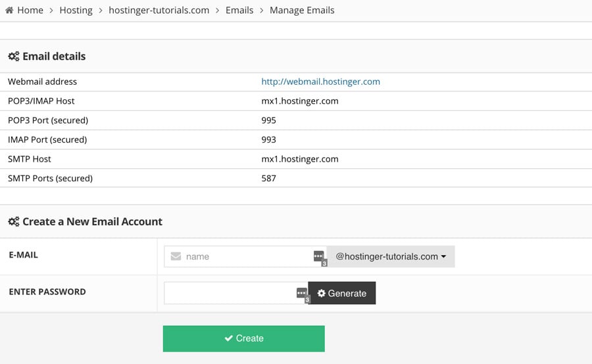
Task: Click the envelope icon in name field
Action: tap(176, 256)
